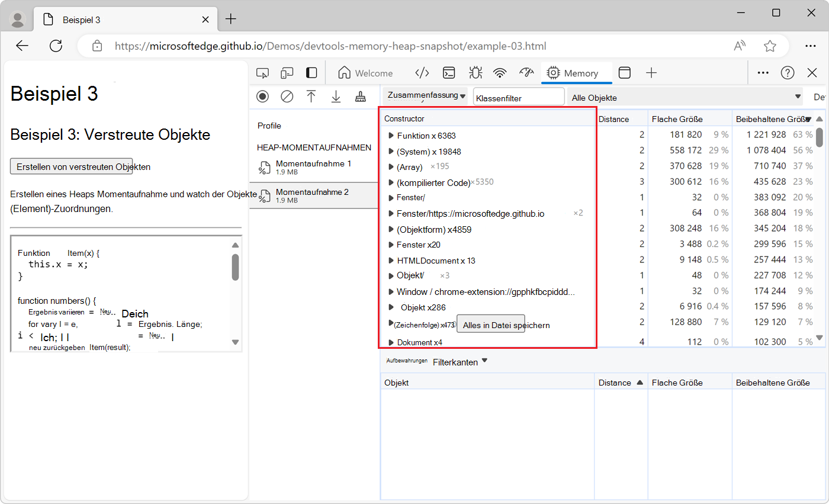Add page to favorites star icon
Viewport: 829px width, 504px height.
[770, 46]
